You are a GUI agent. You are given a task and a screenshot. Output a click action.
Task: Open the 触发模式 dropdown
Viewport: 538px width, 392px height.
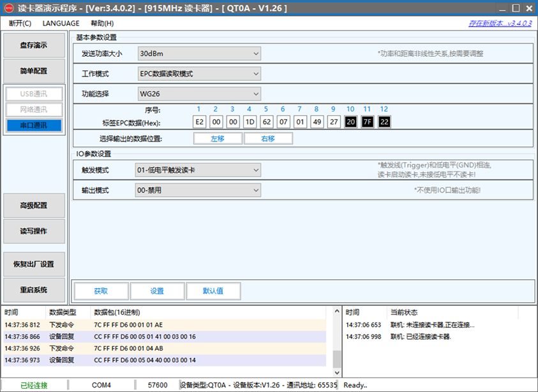(x=198, y=170)
